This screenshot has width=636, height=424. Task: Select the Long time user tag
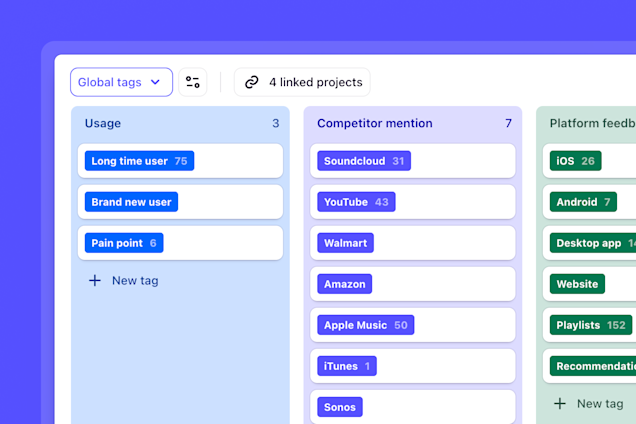click(139, 161)
